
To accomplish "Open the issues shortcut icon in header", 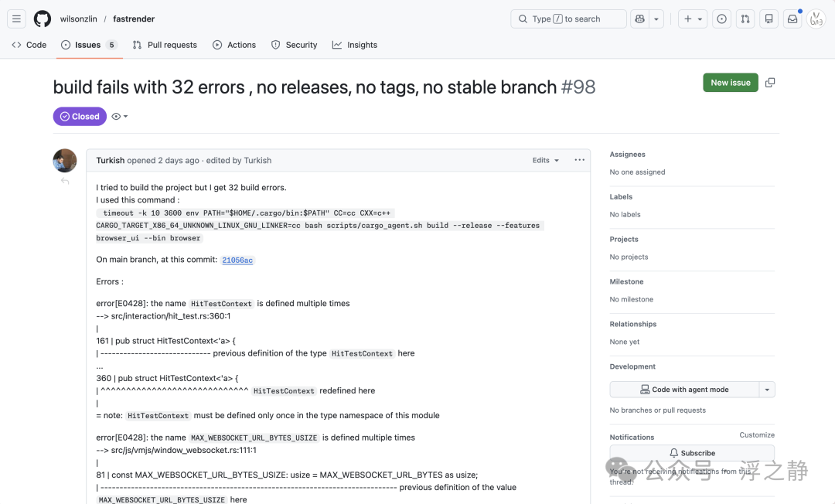I will click(721, 19).
